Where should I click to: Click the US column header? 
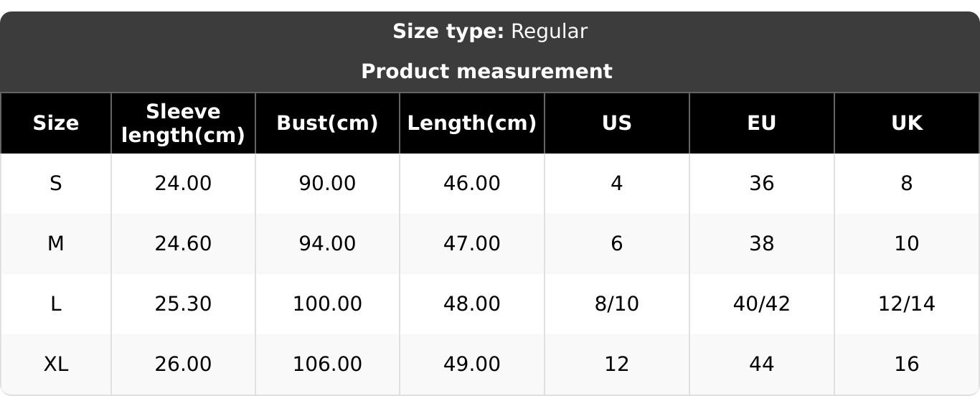[x=616, y=123]
